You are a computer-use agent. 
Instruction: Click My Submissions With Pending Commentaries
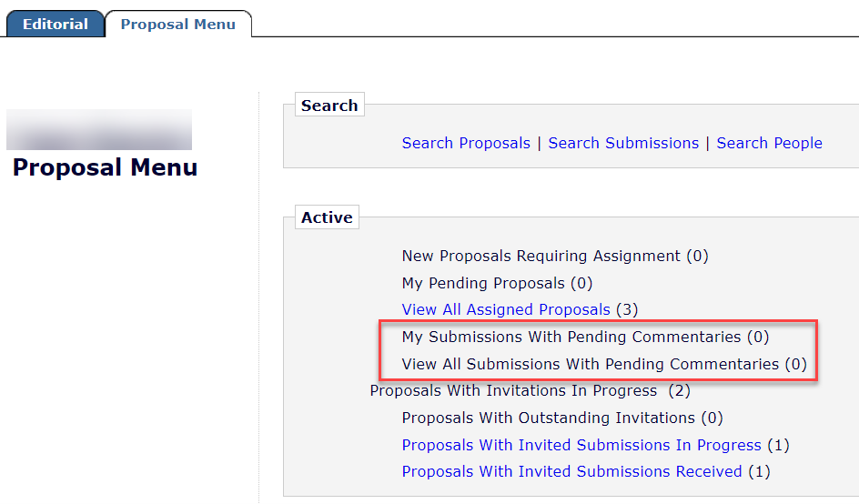tap(571, 337)
